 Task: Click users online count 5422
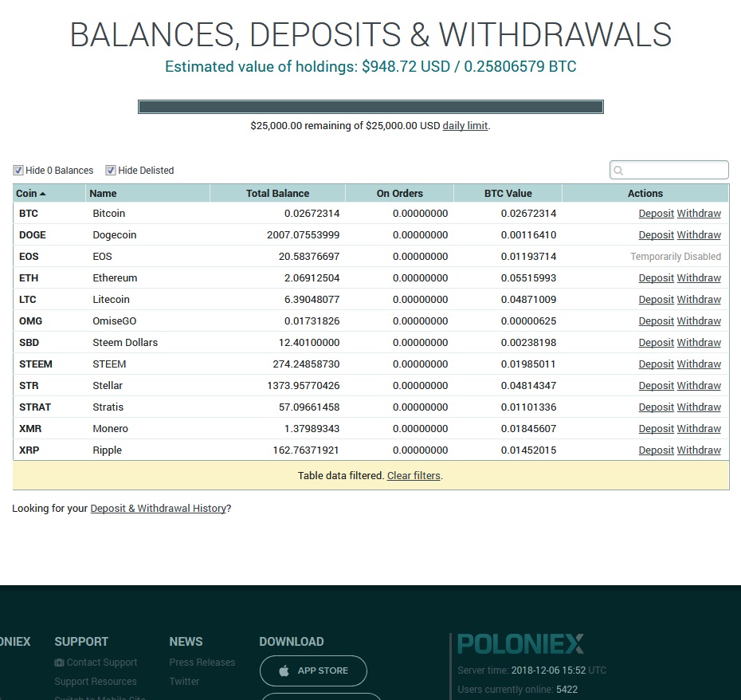(567, 690)
